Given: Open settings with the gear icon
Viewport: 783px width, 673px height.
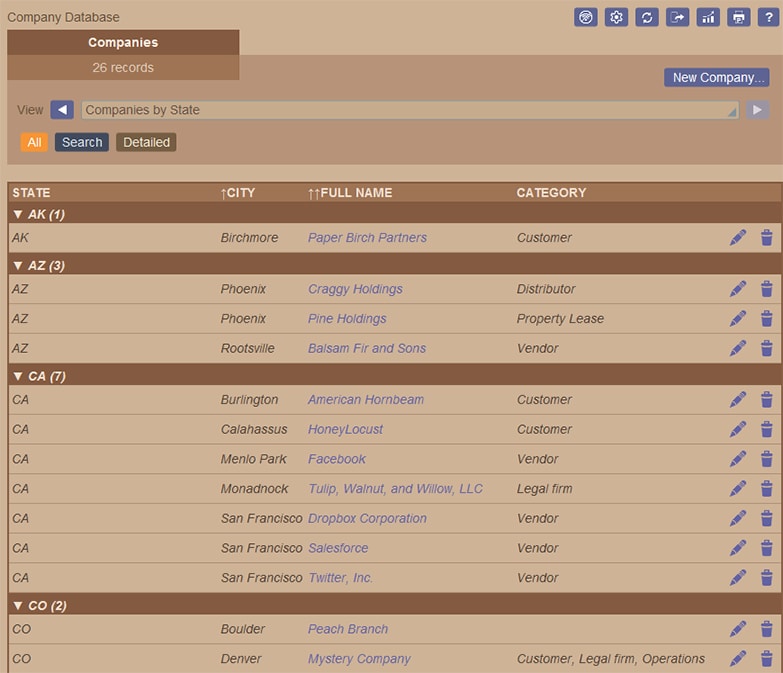Looking at the screenshot, I should point(616,17).
